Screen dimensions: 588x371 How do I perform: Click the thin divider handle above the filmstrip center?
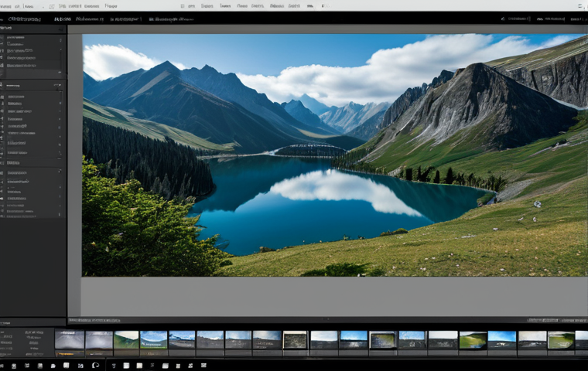coord(327,319)
